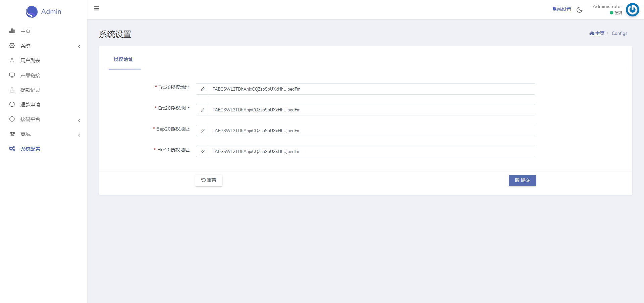This screenshot has width=644, height=303.
Task: Click the 系统配置 gears icon
Action: pyautogui.click(x=12, y=149)
